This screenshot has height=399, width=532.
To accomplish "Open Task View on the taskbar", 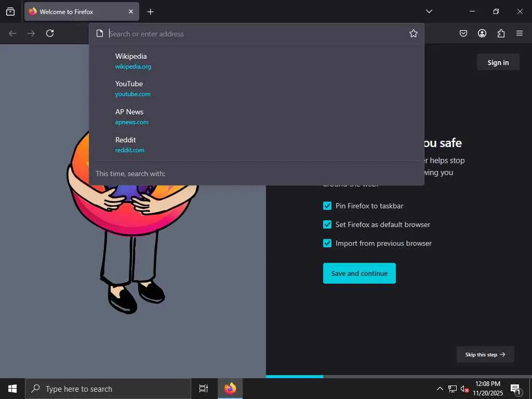I will coord(204,389).
